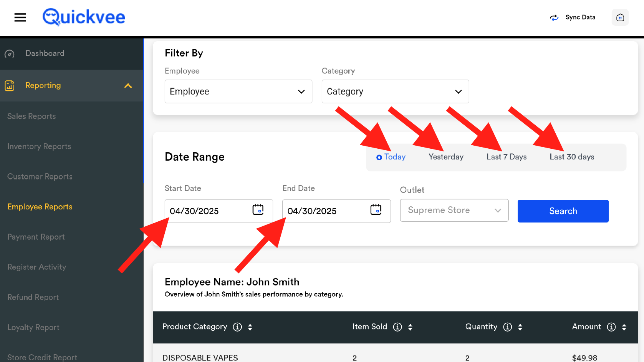Sort by the Item Sold column arrows
This screenshot has width=644, height=362.
(x=410, y=327)
